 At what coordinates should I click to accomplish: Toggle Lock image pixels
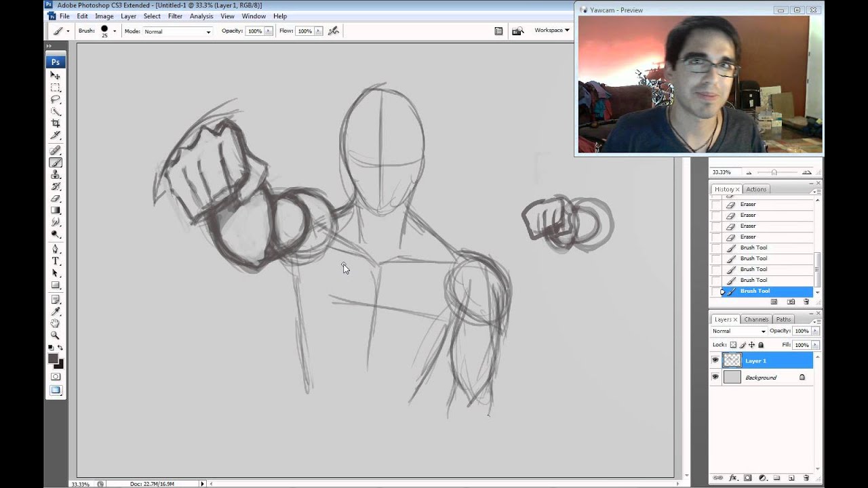(743, 345)
